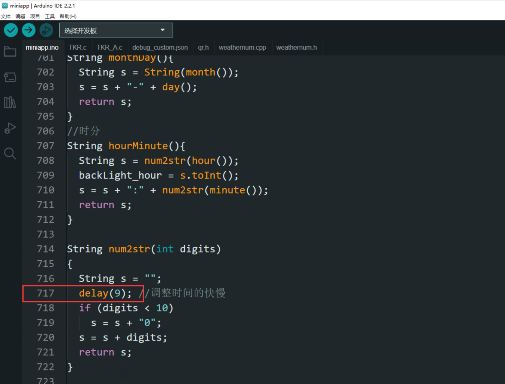Open the Library Manager books icon
This screenshot has height=384, width=505.
[10, 102]
